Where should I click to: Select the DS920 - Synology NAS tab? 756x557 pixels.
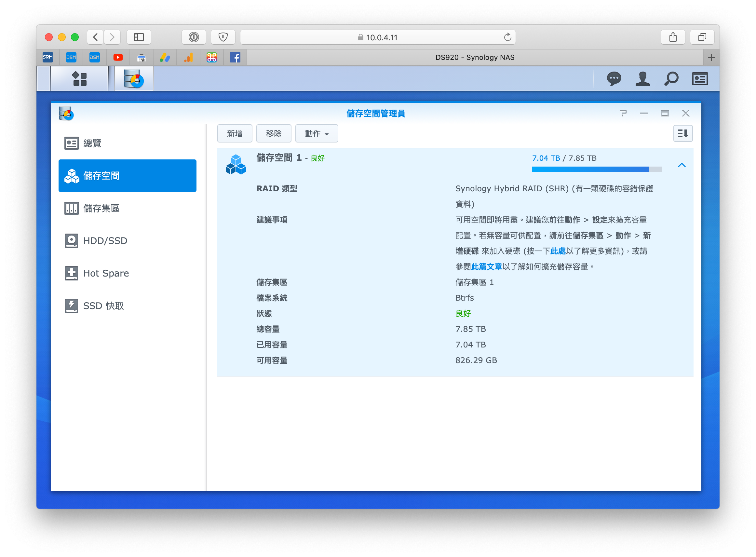point(475,57)
